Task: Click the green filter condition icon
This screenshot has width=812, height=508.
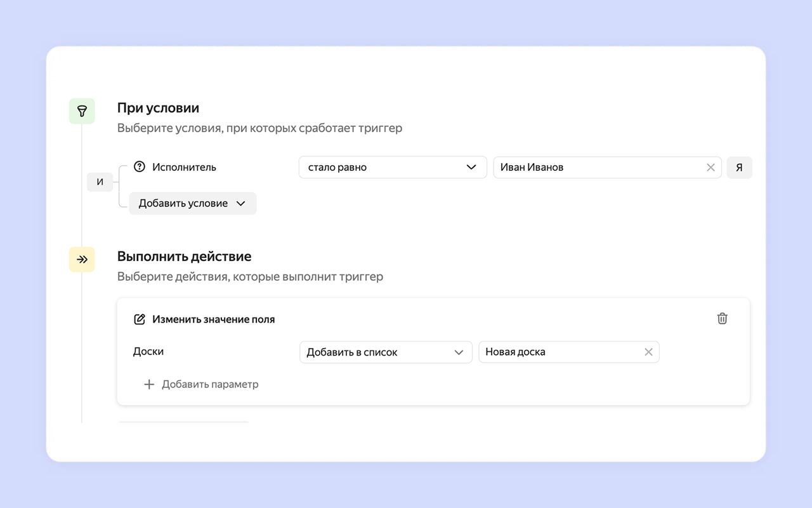Action: pos(82,111)
